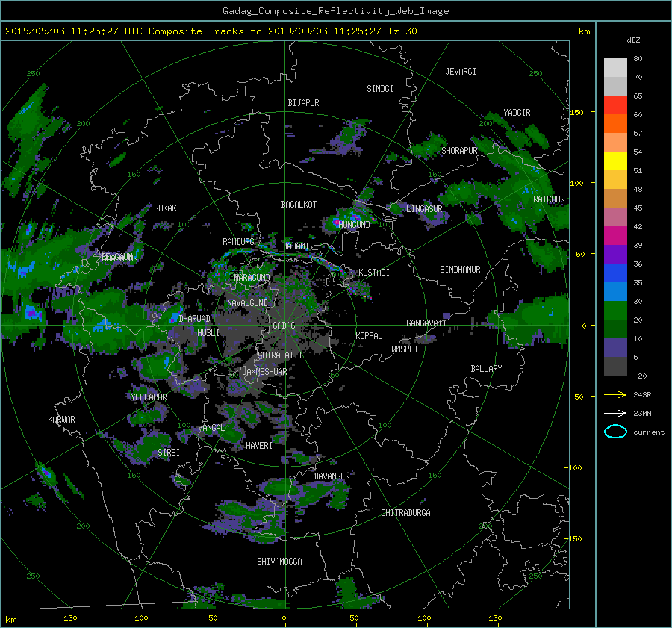Image resolution: width=672 pixels, height=628 pixels.
Task: Click the GOKAK city label
Action: (x=165, y=208)
